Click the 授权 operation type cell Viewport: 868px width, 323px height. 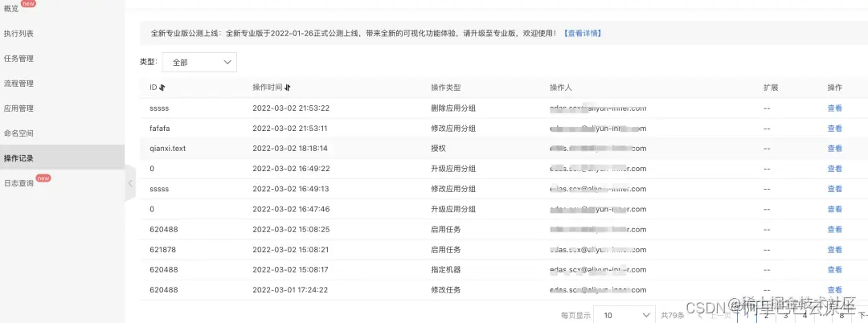(x=439, y=148)
